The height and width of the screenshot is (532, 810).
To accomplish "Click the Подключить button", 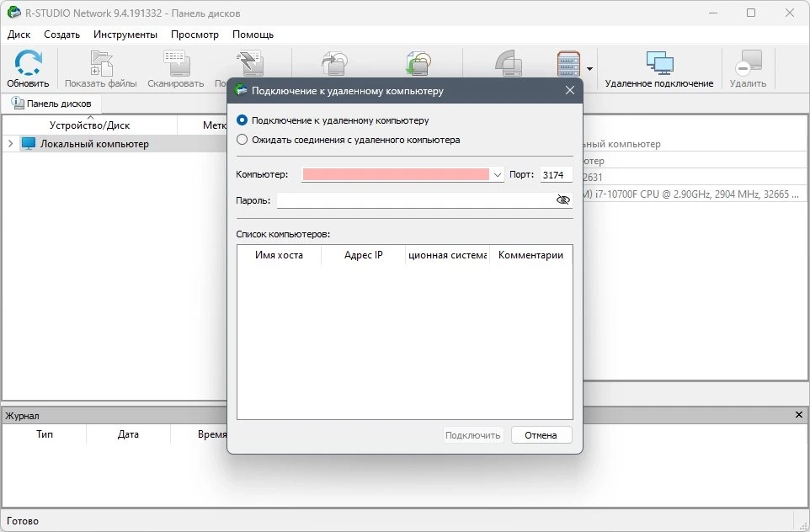I will click(472, 435).
